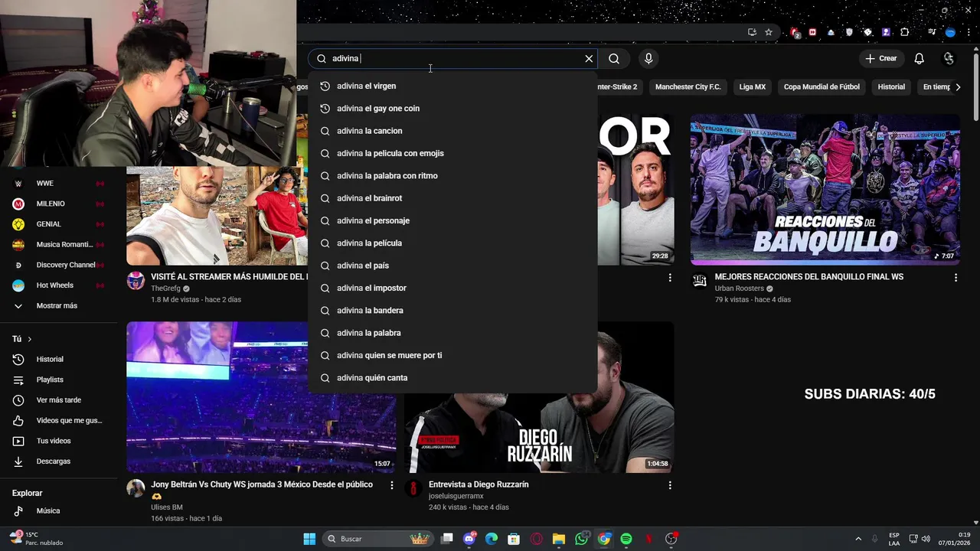The width and height of the screenshot is (980, 551).
Task: Bookmark this page with the star icon
Action: click(769, 32)
